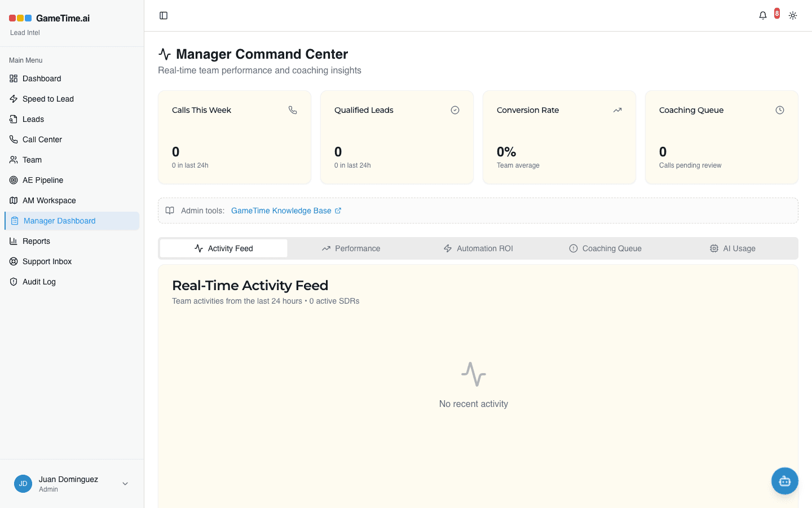Switch to the Automation ROI tab
Image resolution: width=812 pixels, height=508 pixels.
coord(478,248)
